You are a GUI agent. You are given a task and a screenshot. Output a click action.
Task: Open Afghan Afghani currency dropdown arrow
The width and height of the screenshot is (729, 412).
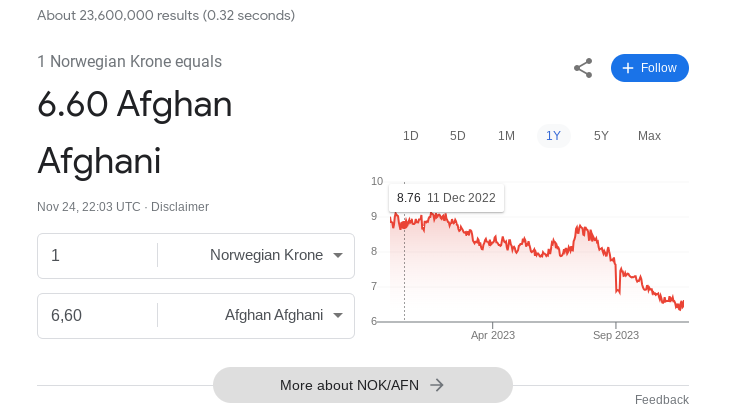click(338, 315)
